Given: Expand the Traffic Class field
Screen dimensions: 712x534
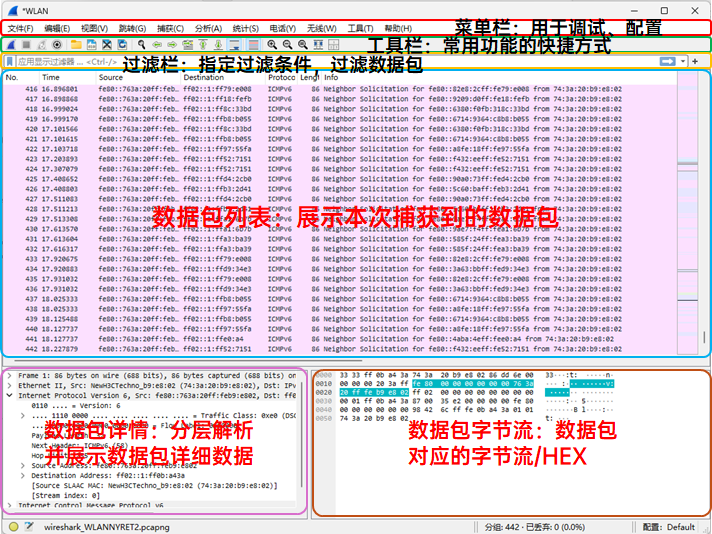Looking at the screenshot, I should 23,415.
